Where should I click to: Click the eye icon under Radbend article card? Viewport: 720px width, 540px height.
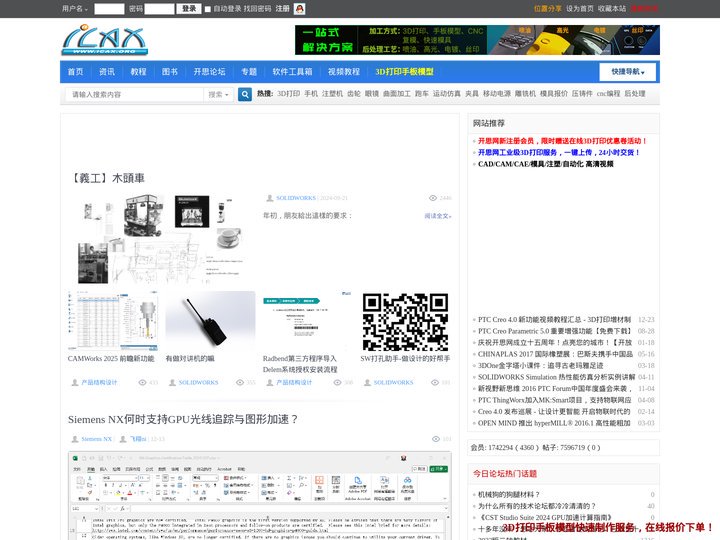pos(338,382)
